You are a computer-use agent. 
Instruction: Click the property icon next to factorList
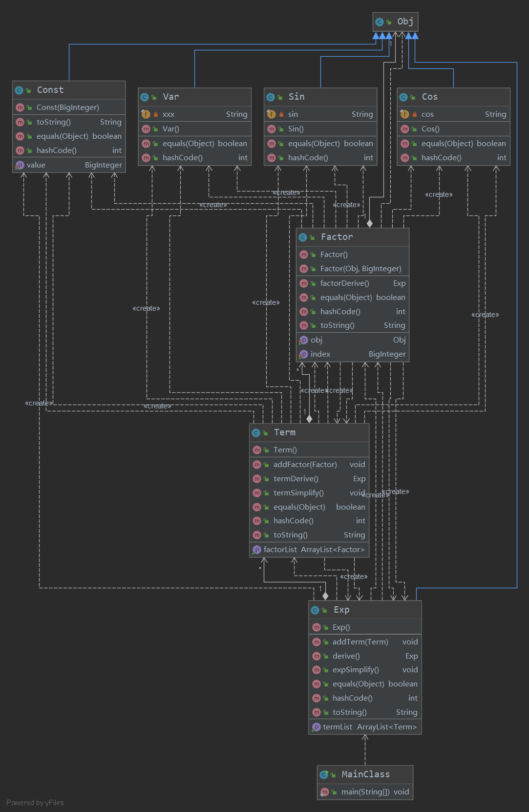point(256,550)
